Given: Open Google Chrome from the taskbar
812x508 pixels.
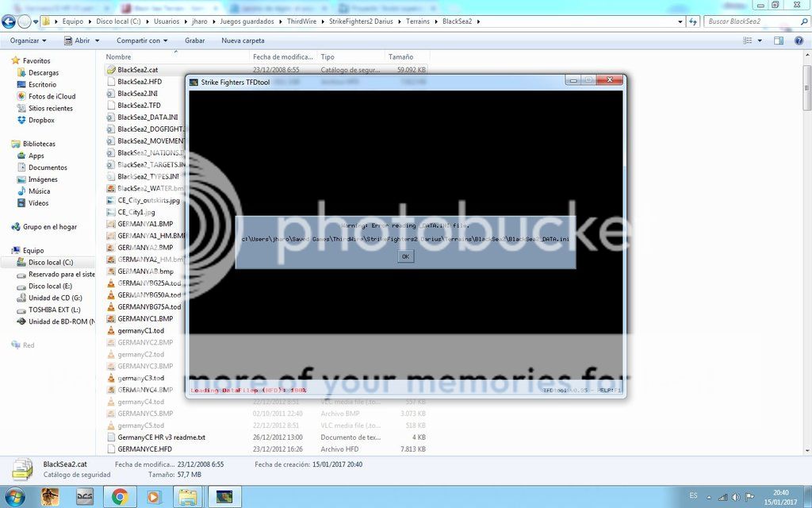Looking at the screenshot, I should [120, 497].
